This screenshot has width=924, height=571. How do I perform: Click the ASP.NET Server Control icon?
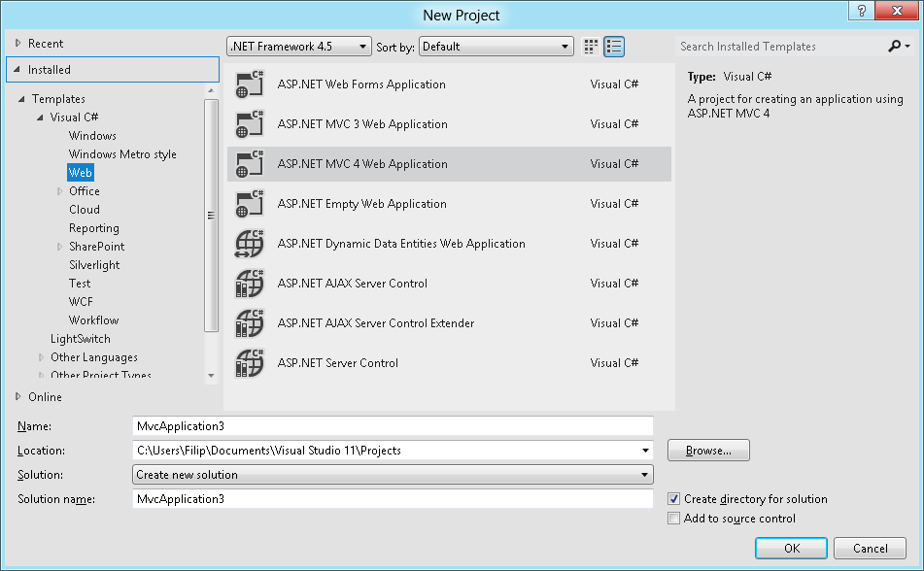(250, 363)
